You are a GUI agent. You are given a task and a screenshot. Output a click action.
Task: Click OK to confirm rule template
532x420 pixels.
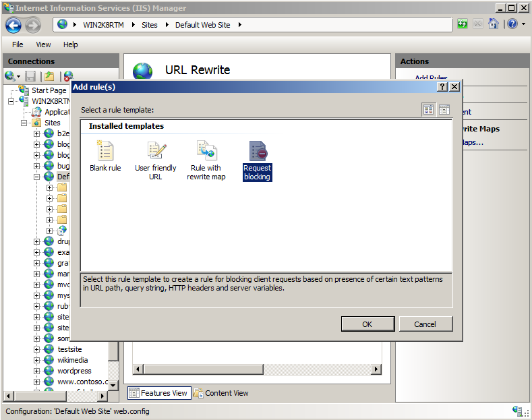[x=367, y=324]
